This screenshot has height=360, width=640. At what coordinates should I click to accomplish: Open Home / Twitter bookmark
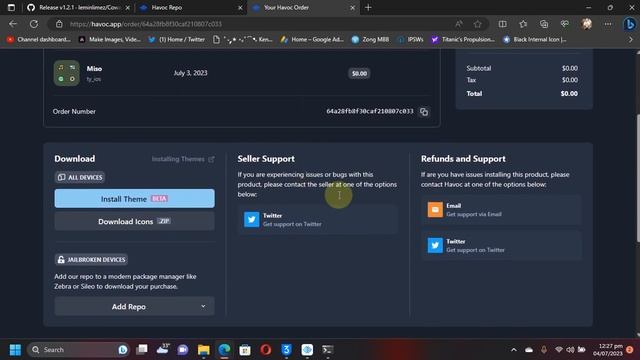177,40
